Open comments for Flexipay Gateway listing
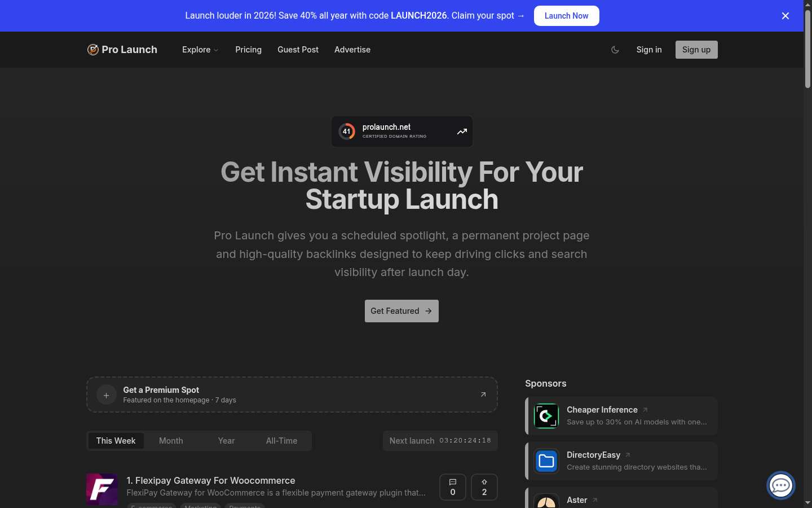The image size is (812, 508). pyautogui.click(x=453, y=487)
